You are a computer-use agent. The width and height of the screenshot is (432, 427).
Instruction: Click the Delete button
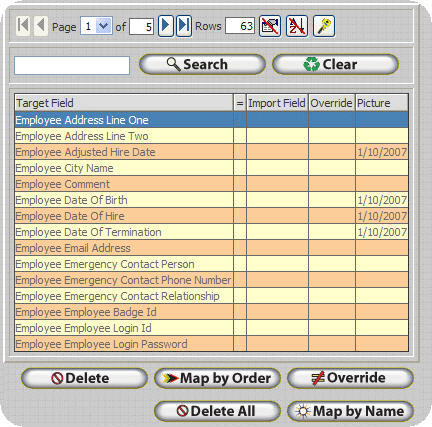[x=84, y=378]
